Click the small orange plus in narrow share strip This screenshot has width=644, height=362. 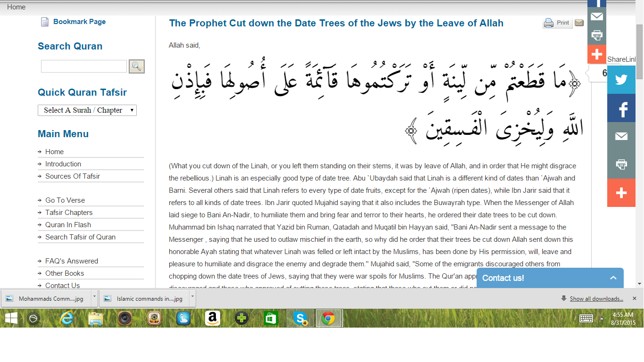pyautogui.click(x=597, y=54)
